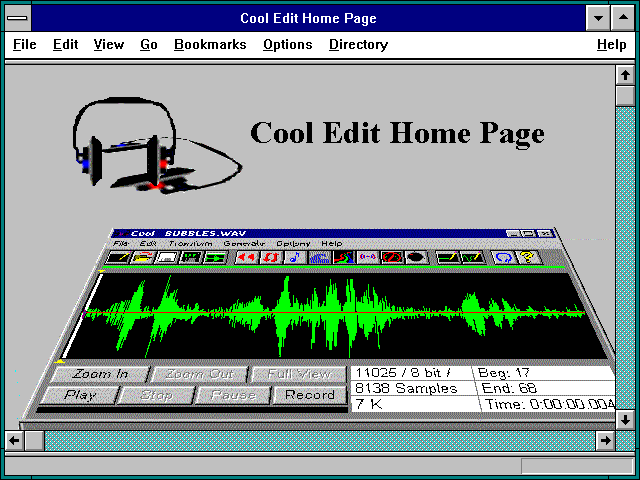Image resolution: width=640 pixels, height=480 pixels.
Task: Click the yellow pencil New icon in Cool toolbar
Action: click(x=118, y=258)
